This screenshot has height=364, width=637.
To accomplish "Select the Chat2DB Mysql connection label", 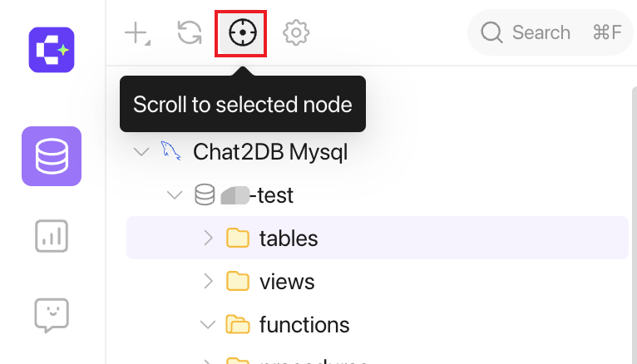I will 270,152.
